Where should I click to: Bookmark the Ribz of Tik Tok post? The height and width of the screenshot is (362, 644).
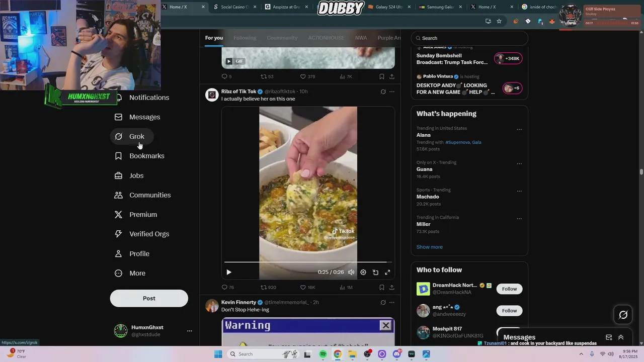381,287
